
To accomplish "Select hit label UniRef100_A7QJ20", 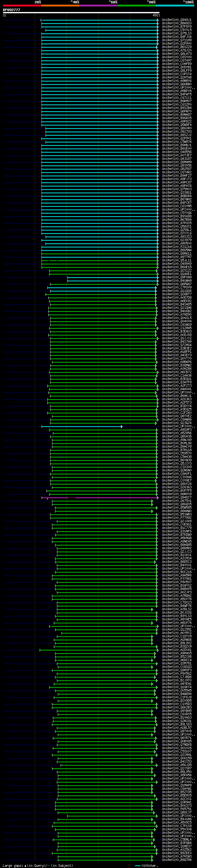I will [x=177, y=50].
